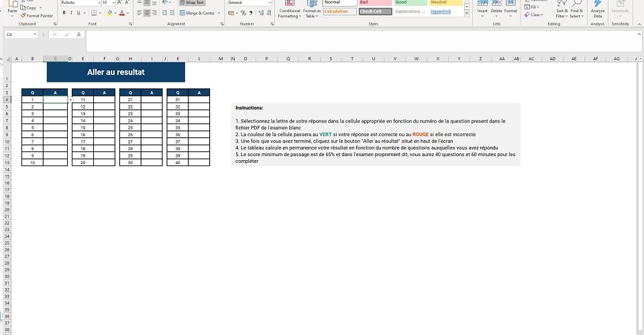Apply the Explanatory cell style
644x335 pixels.
pos(411,11)
